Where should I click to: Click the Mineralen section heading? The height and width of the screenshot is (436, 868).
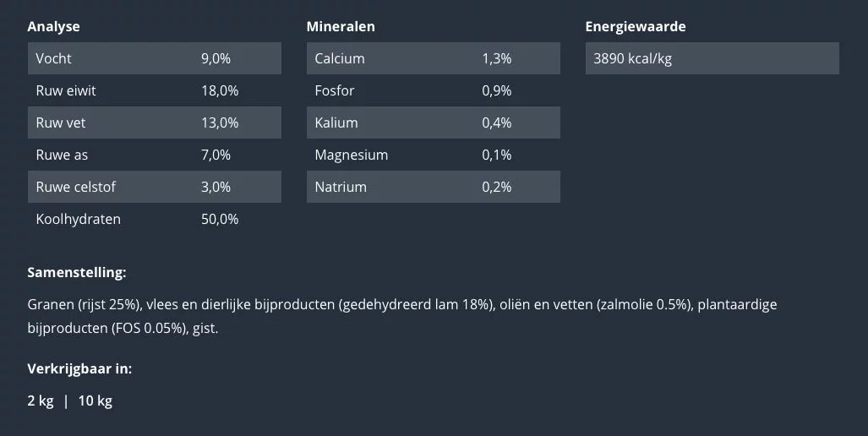pyautogui.click(x=341, y=26)
